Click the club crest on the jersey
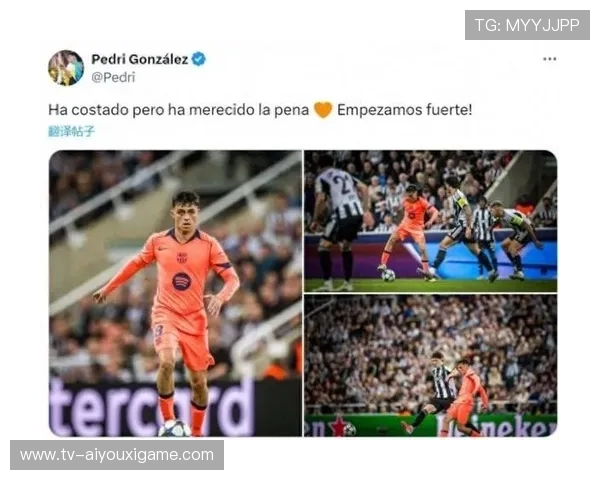Image resolution: width=600 pixels, height=480 pixels. pos(182,258)
